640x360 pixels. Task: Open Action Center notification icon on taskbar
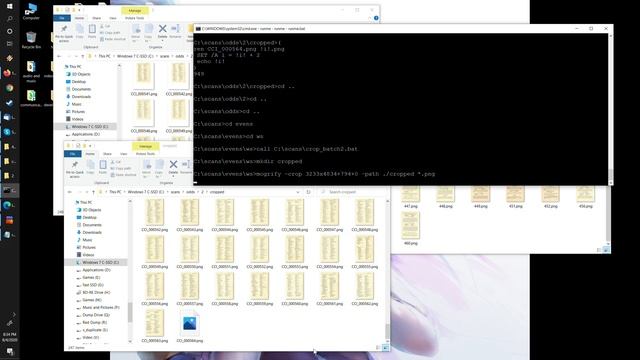pos(9,351)
